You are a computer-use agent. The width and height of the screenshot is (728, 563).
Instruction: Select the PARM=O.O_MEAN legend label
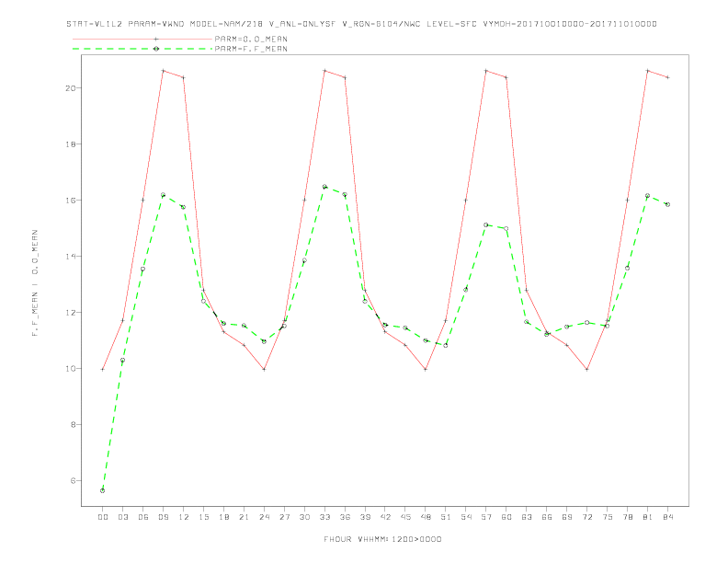[251, 39]
